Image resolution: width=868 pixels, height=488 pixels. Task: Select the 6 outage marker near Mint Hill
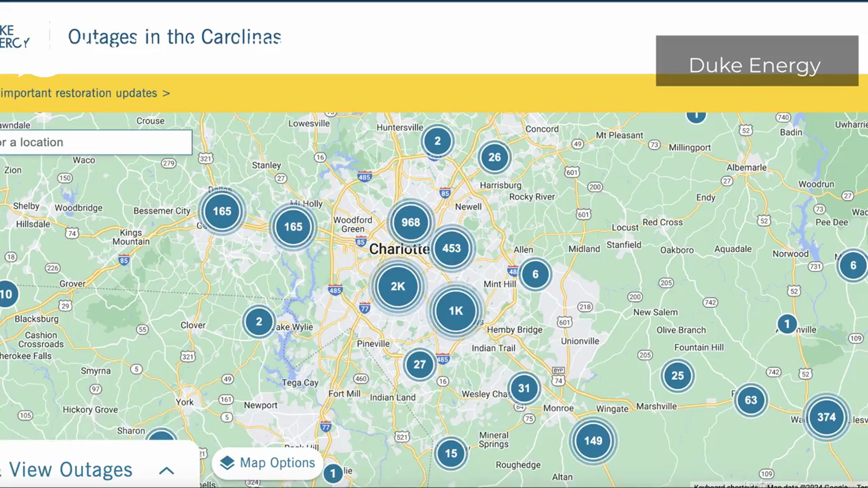535,274
